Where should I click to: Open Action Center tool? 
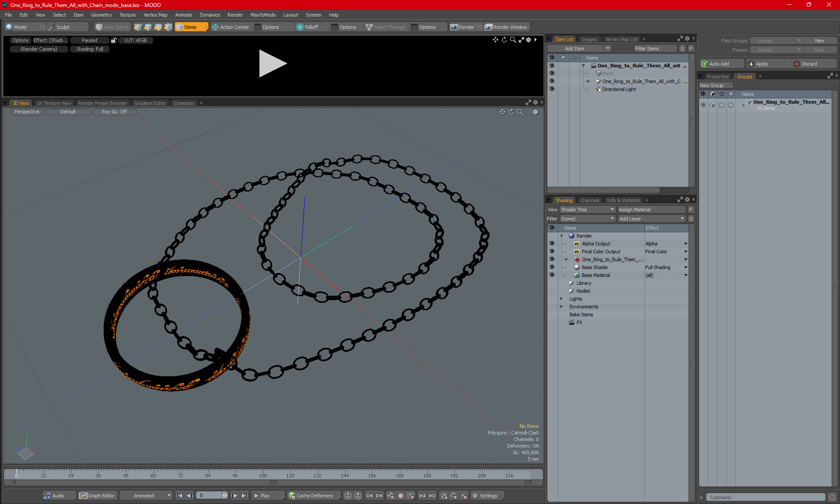(x=231, y=27)
